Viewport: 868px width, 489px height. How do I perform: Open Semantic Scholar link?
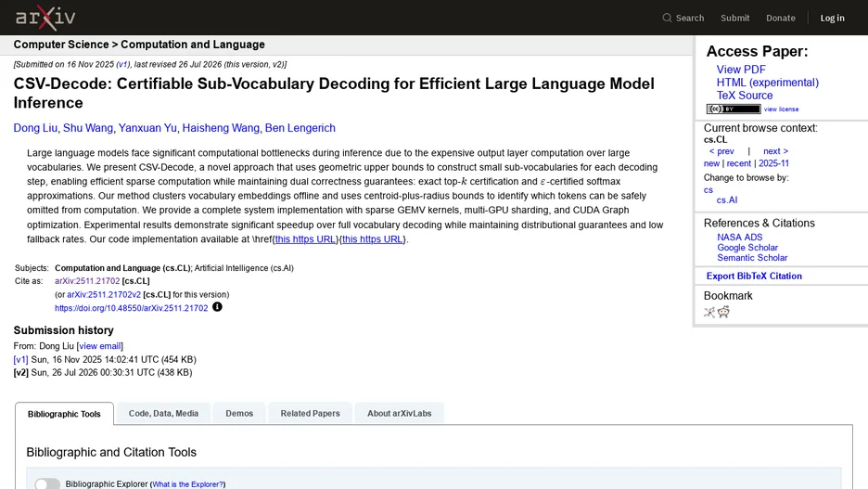(x=752, y=258)
